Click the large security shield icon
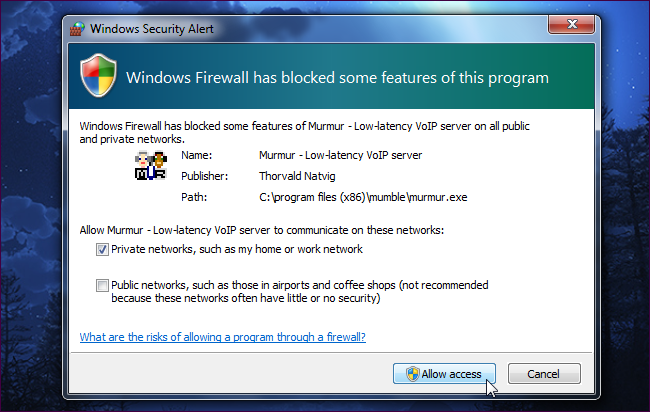 click(98, 76)
